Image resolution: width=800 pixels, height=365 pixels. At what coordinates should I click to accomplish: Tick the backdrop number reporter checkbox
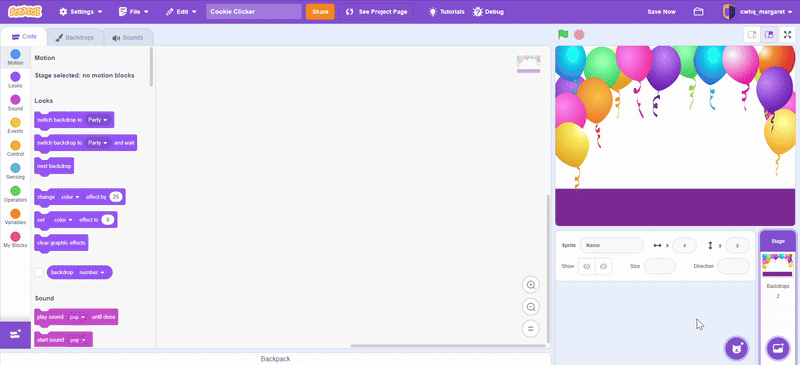tap(39, 273)
